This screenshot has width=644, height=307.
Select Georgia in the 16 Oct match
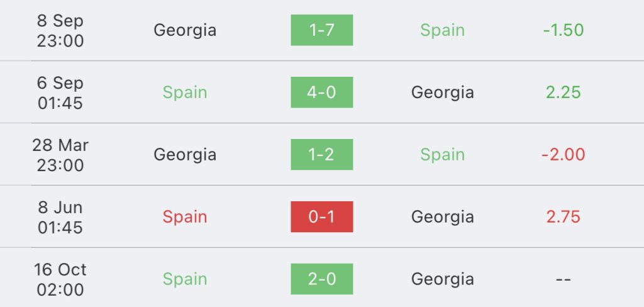tap(442, 279)
